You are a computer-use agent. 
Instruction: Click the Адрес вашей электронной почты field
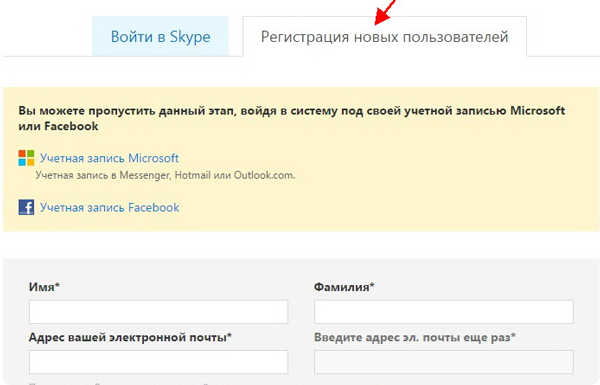(x=158, y=362)
